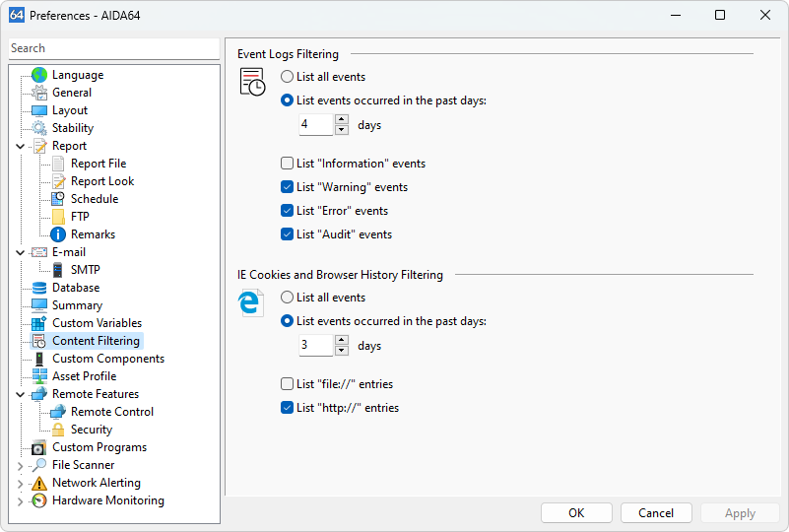Click the Cancel button
789x532 pixels.
coord(656,513)
